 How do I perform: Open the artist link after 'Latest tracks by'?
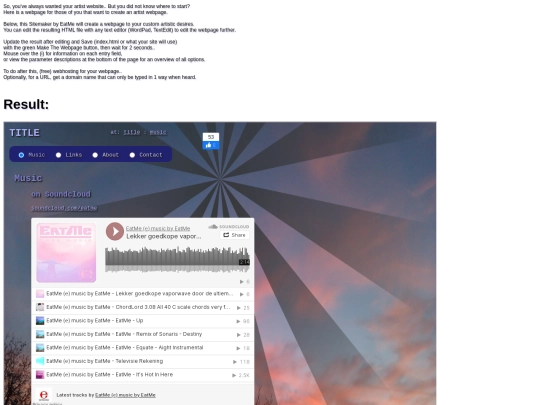[125, 395]
